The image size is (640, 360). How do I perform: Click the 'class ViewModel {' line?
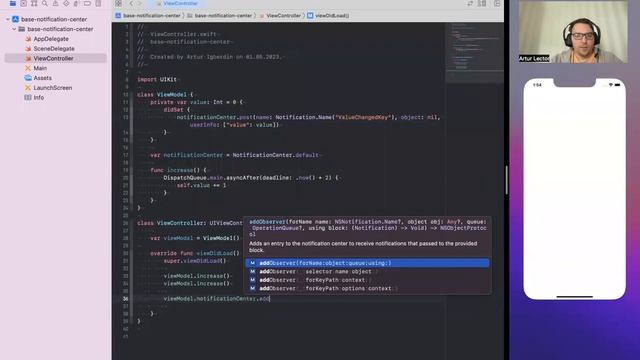click(165, 94)
